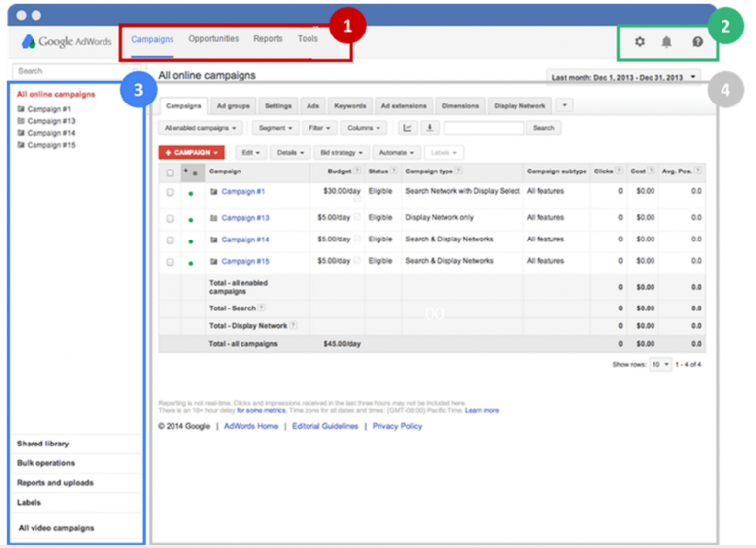Switch to the Ad groups tab
The image size is (756, 548).
click(x=233, y=106)
